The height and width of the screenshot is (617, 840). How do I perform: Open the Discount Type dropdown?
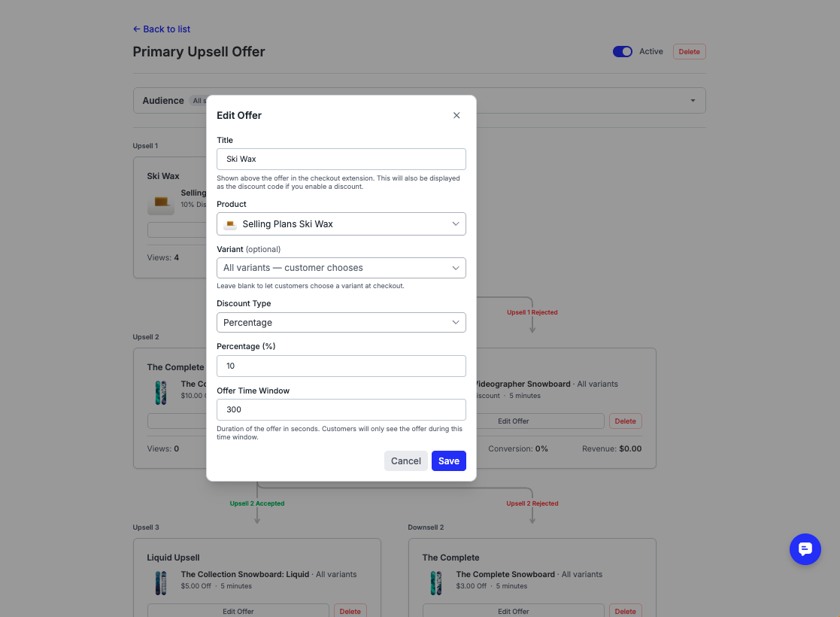click(x=341, y=322)
